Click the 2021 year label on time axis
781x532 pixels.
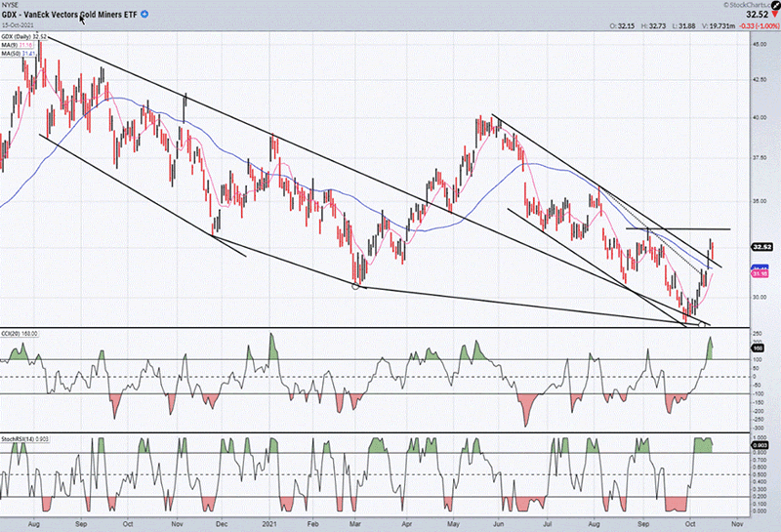(269, 524)
